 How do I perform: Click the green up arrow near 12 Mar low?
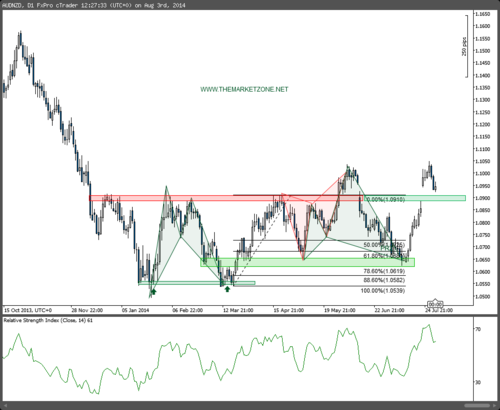227,289
